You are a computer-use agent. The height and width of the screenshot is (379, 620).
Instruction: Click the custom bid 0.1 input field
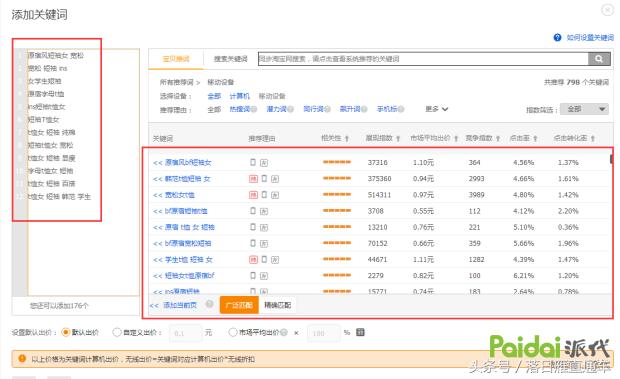(185, 333)
